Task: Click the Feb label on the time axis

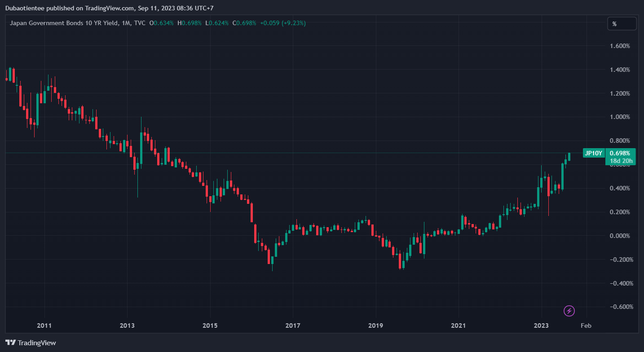Action: pyautogui.click(x=585, y=325)
